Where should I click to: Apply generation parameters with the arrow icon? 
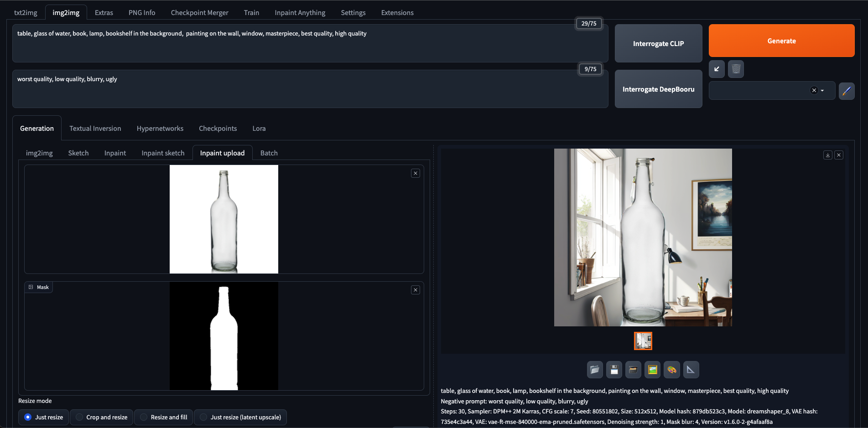coord(717,69)
